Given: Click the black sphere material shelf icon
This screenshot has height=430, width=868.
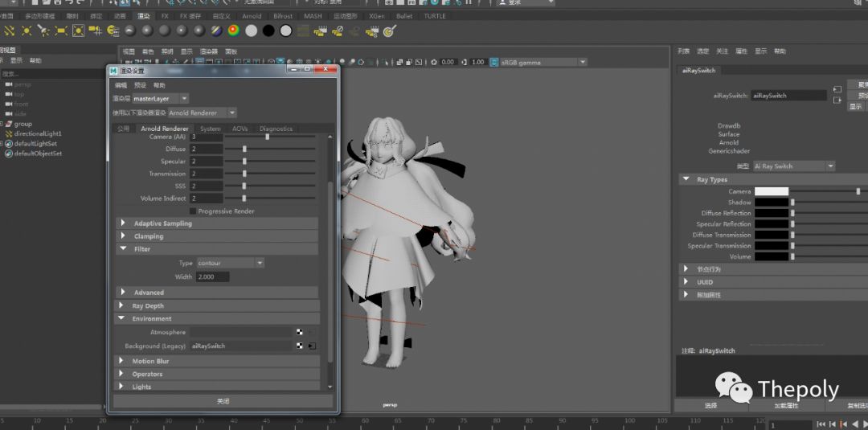Looking at the screenshot, I should click(268, 31).
